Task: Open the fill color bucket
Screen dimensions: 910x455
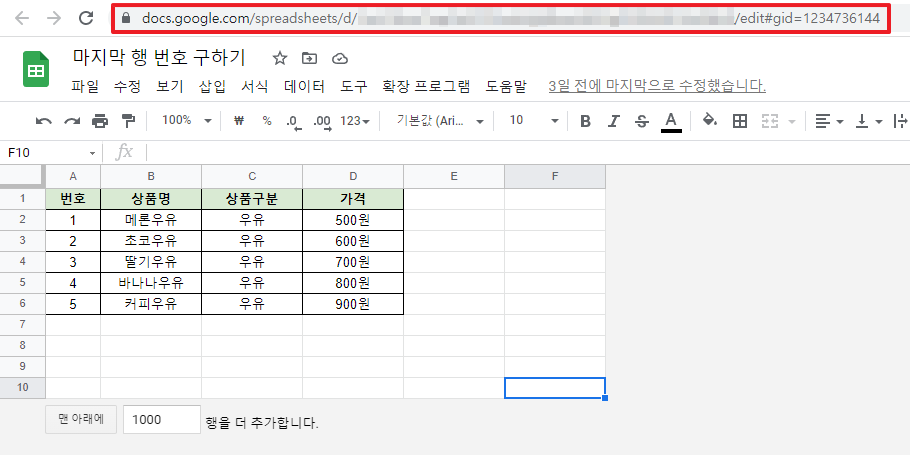Action: click(x=710, y=121)
